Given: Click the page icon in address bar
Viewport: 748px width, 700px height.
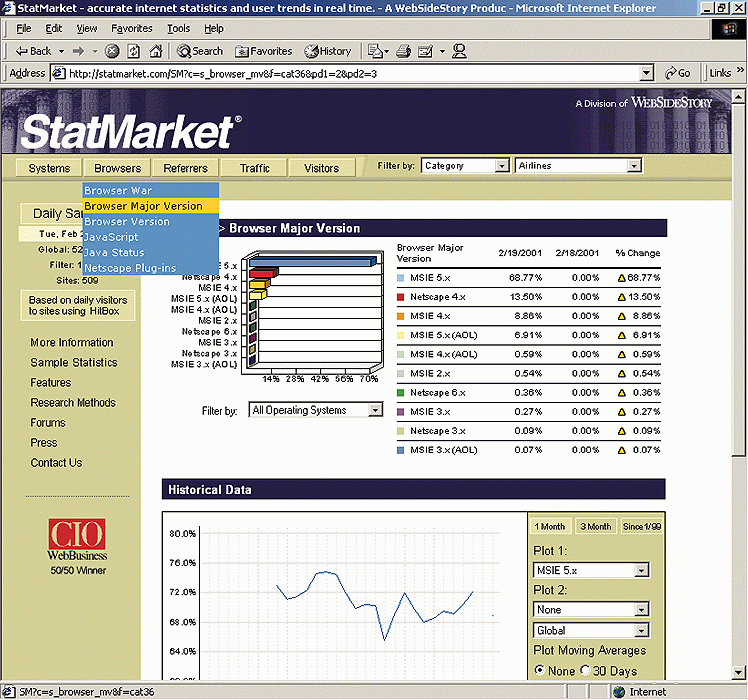Looking at the screenshot, I should pos(59,73).
